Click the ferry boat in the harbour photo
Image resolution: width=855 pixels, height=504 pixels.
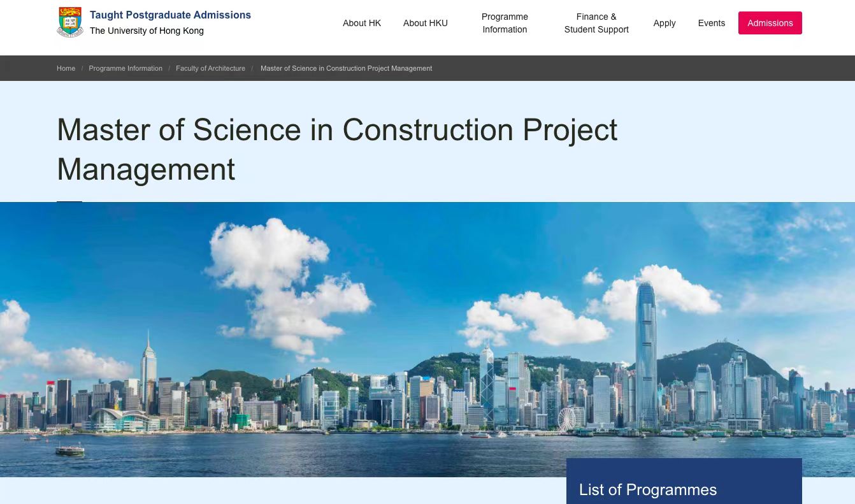[x=69, y=450]
